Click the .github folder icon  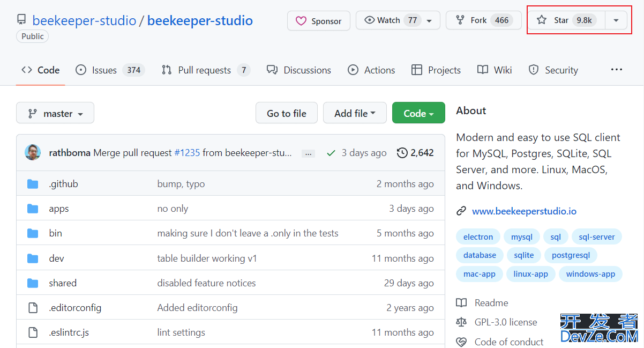pos(33,184)
